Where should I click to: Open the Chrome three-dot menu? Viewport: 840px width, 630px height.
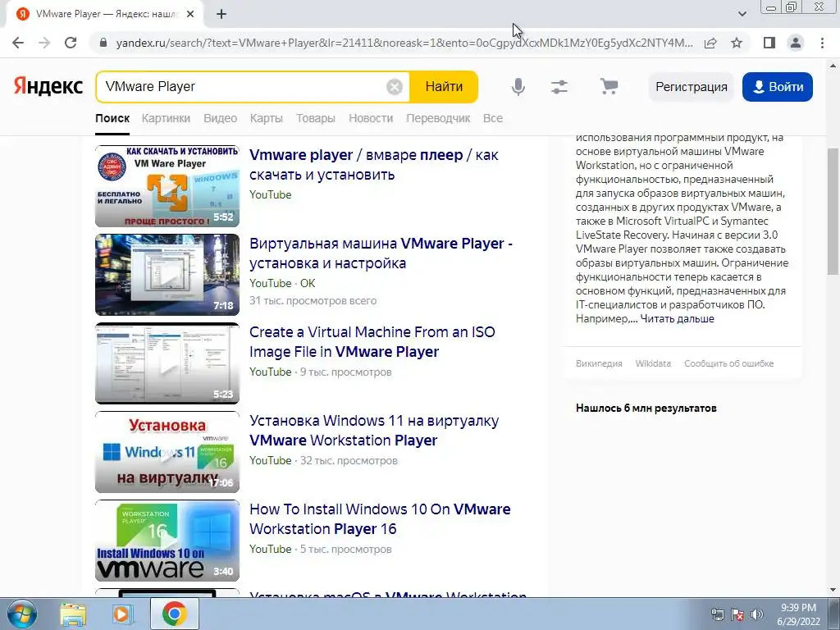pyautogui.click(x=822, y=43)
